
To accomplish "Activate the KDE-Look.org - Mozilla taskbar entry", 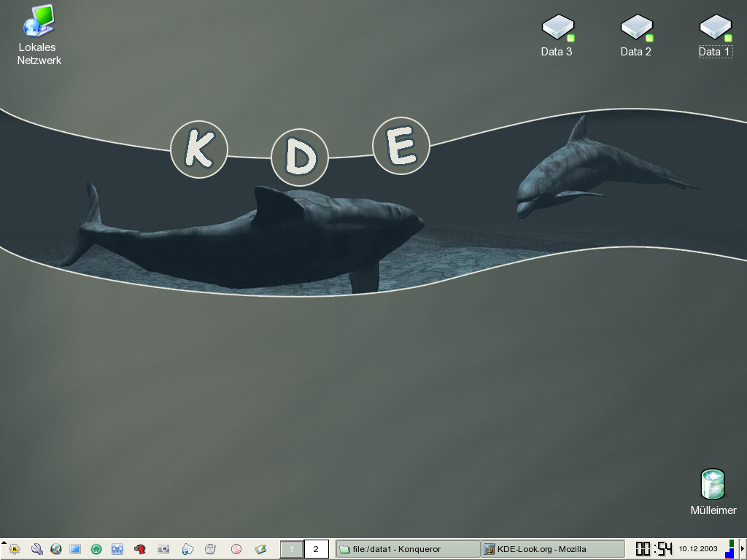I will point(553,549).
